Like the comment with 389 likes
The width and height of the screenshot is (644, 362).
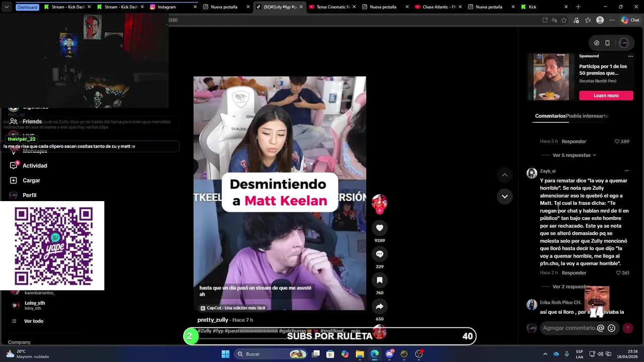(x=617, y=141)
